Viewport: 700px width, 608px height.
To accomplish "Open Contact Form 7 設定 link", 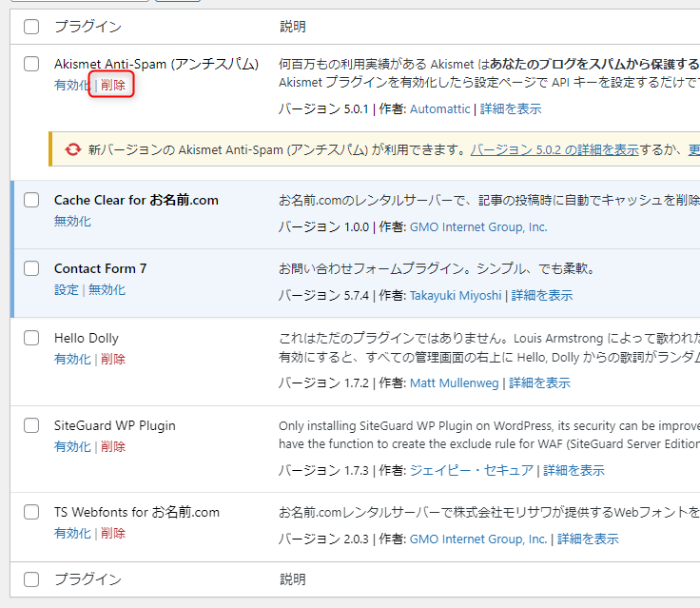I will tap(66, 290).
